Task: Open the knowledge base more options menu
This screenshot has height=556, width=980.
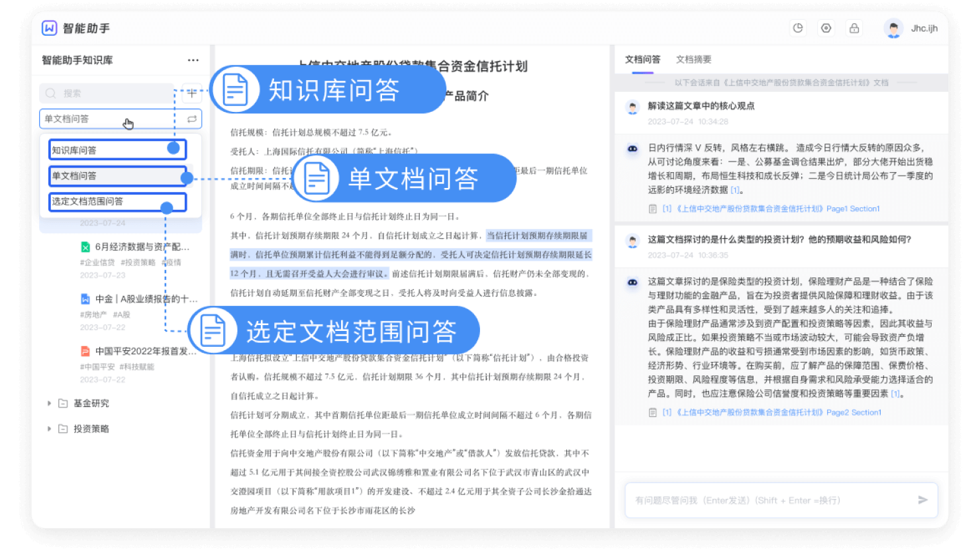Action: point(193,60)
